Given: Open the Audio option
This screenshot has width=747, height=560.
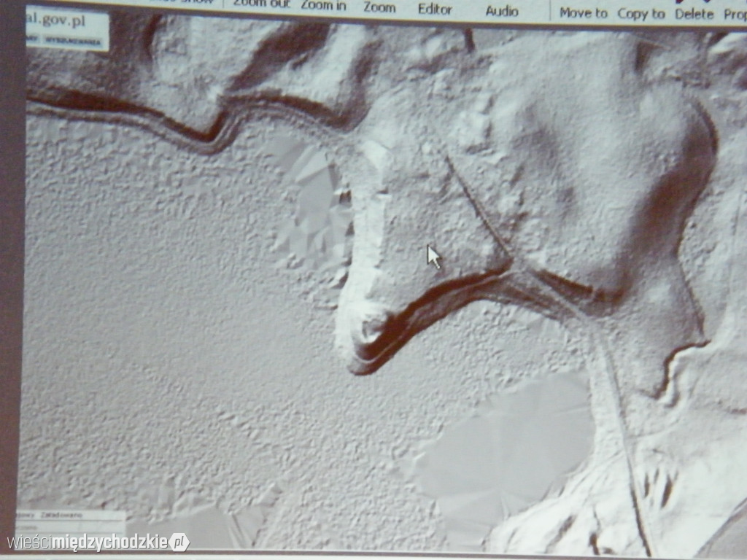Looking at the screenshot, I should [x=502, y=10].
